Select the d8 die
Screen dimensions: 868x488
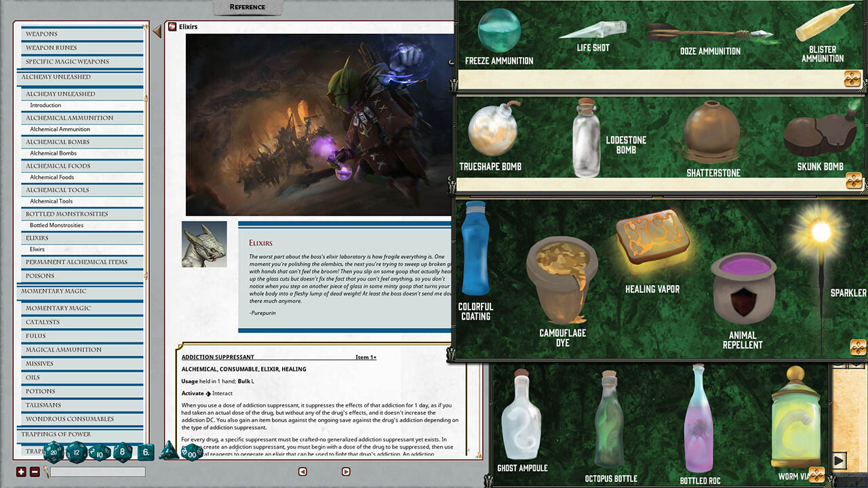[122, 451]
